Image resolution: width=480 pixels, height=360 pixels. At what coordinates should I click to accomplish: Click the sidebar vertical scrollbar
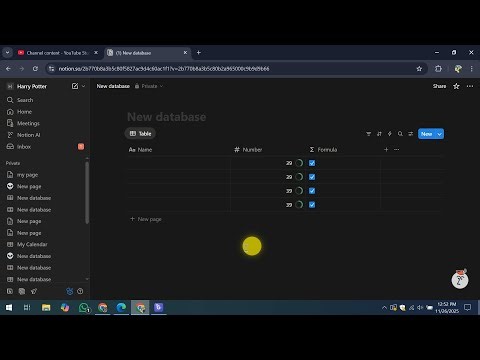[87, 192]
